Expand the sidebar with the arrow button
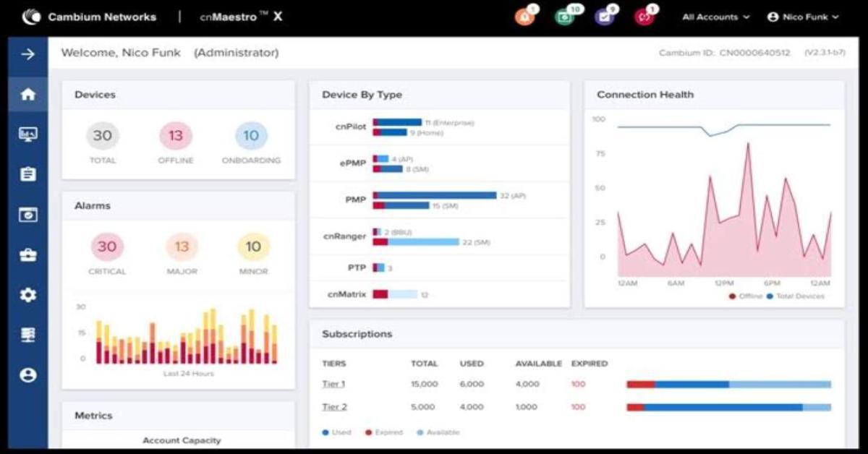 tap(28, 54)
